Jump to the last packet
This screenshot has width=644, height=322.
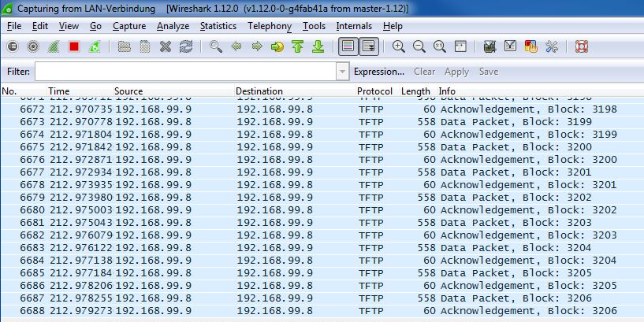pyautogui.click(x=318, y=46)
